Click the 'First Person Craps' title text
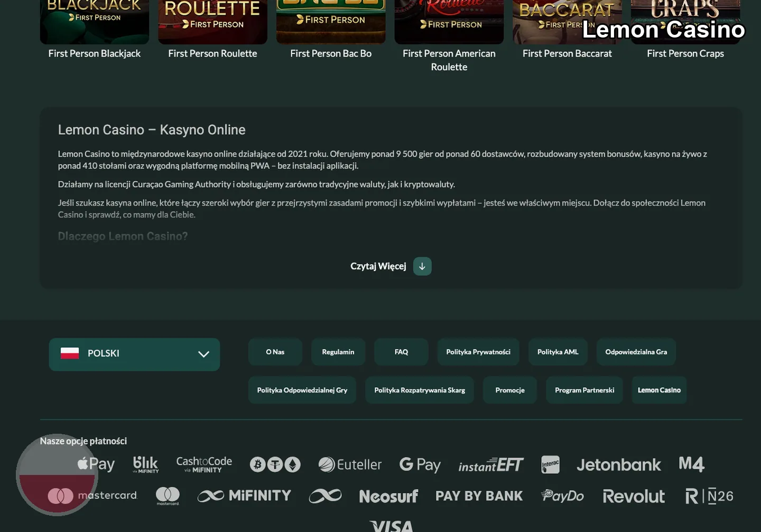The height and width of the screenshot is (532, 761). 685,53
